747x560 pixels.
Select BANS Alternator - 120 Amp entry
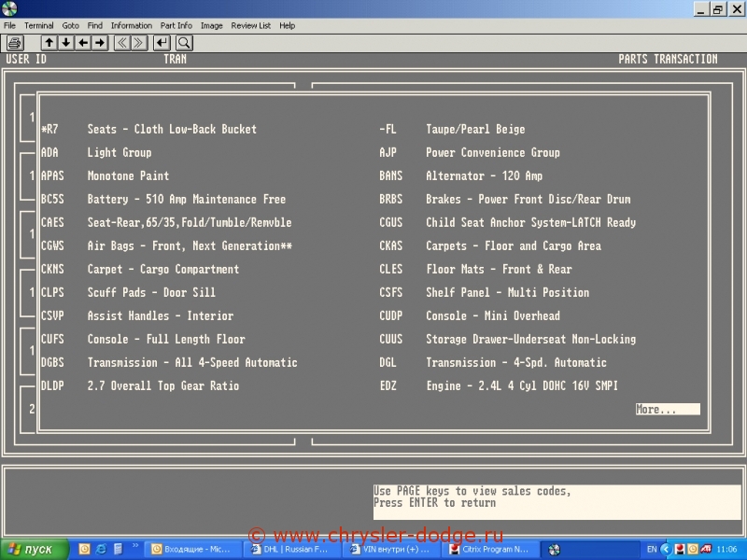coord(461,175)
